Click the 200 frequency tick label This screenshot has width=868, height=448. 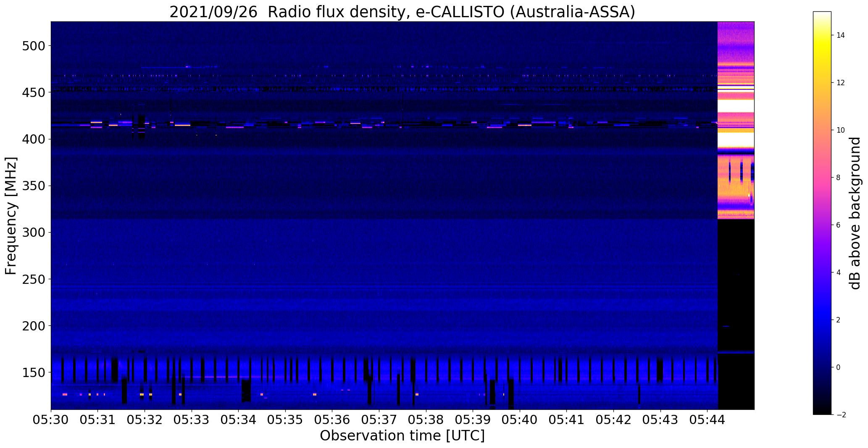[33, 325]
